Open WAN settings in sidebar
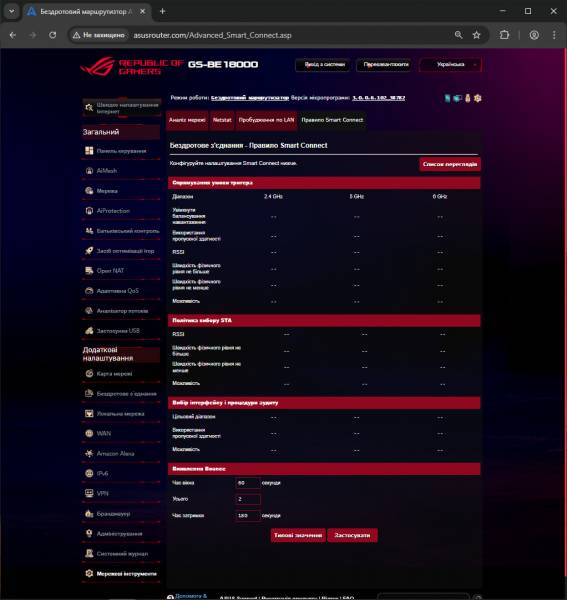The height and width of the screenshot is (600, 567). tap(121, 434)
